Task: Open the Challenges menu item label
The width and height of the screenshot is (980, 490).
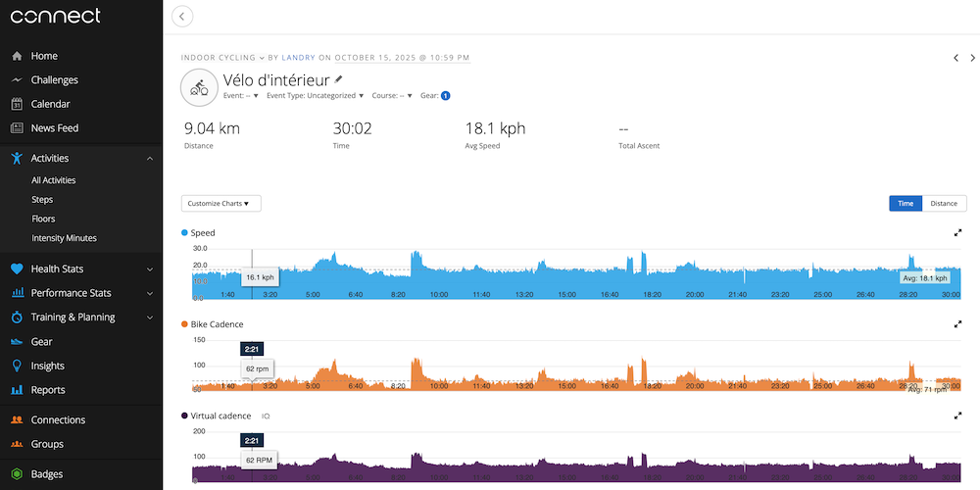Action: (x=54, y=80)
